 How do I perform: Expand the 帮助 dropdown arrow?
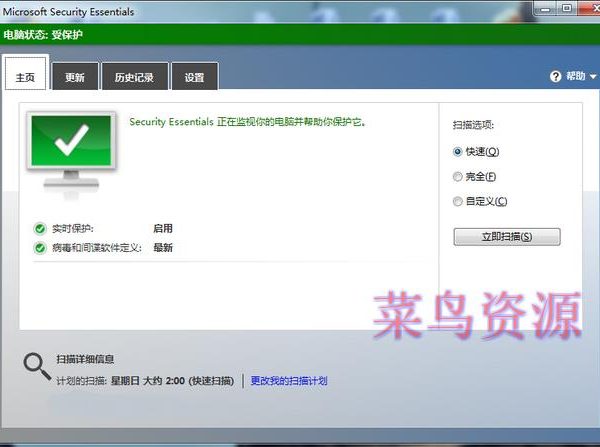click(591, 77)
